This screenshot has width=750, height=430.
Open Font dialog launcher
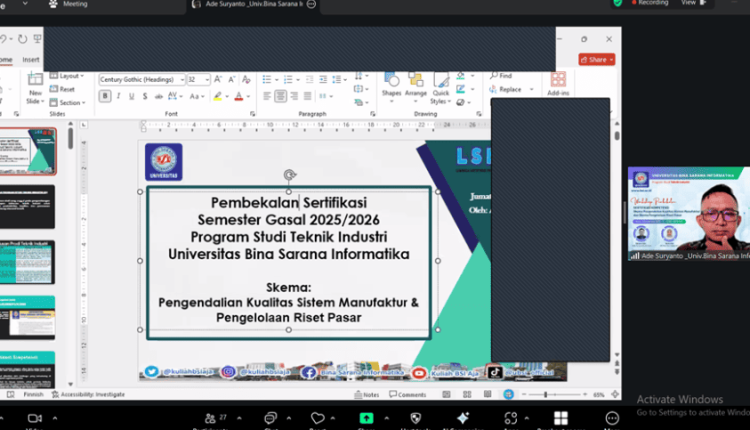(x=253, y=114)
